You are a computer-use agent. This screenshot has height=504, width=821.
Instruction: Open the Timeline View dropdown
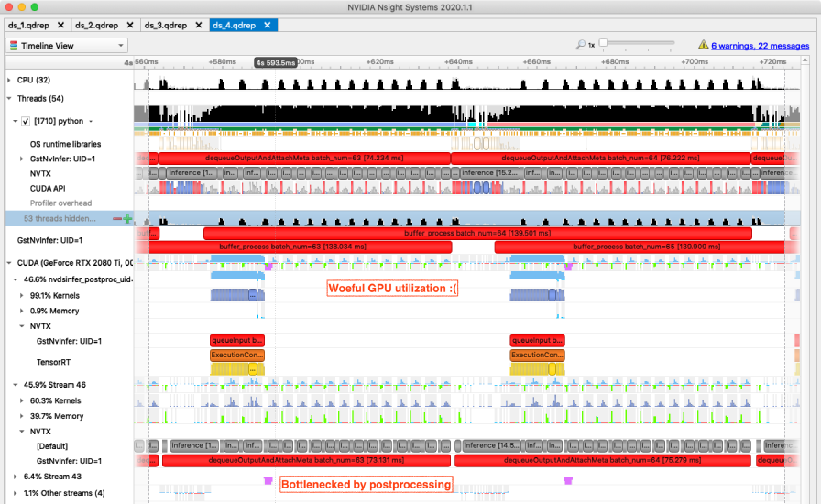click(x=67, y=46)
